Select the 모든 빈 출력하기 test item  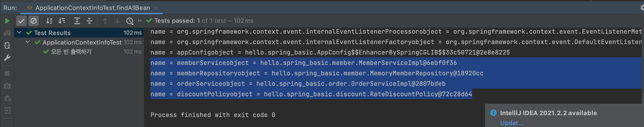[x=71, y=52]
